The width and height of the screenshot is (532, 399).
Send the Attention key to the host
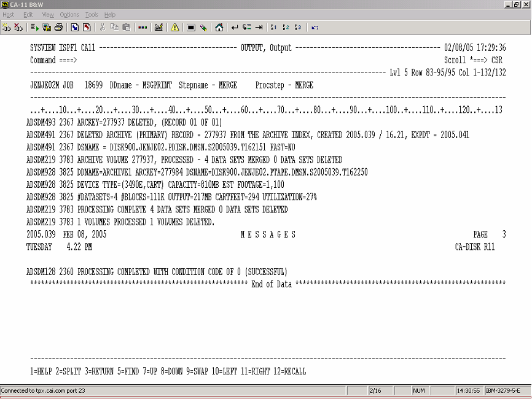click(176, 27)
